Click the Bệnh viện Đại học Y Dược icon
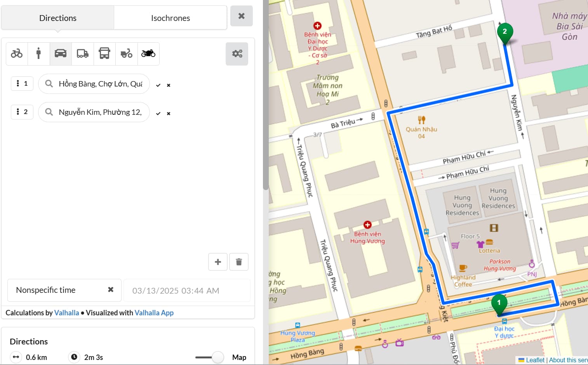Image resolution: width=588 pixels, height=365 pixels. (317, 26)
